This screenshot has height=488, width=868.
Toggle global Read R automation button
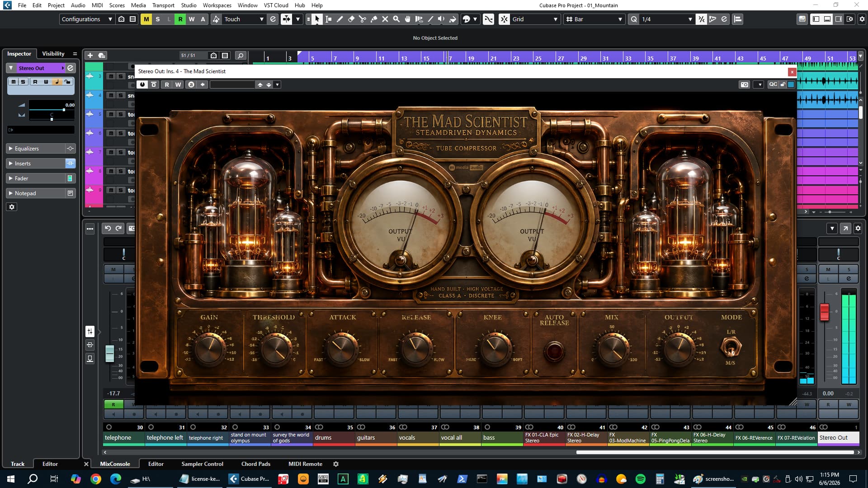tap(180, 19)
